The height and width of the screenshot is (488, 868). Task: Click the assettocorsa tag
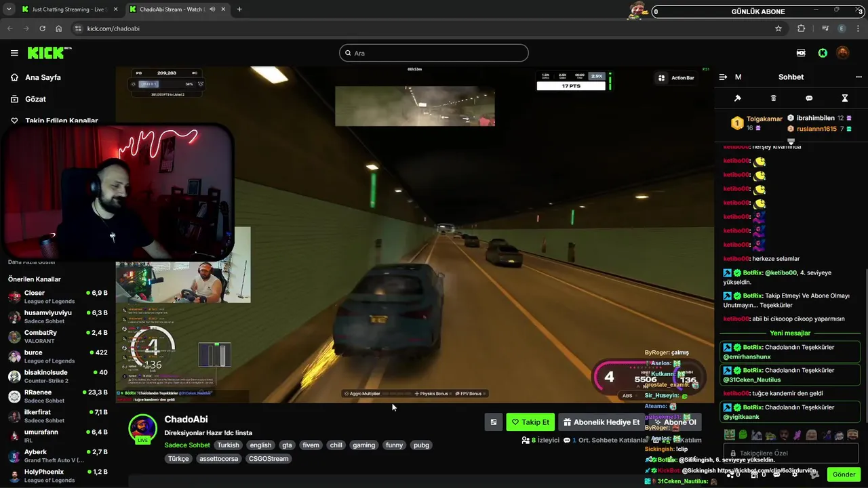click(x=219, y=459)
